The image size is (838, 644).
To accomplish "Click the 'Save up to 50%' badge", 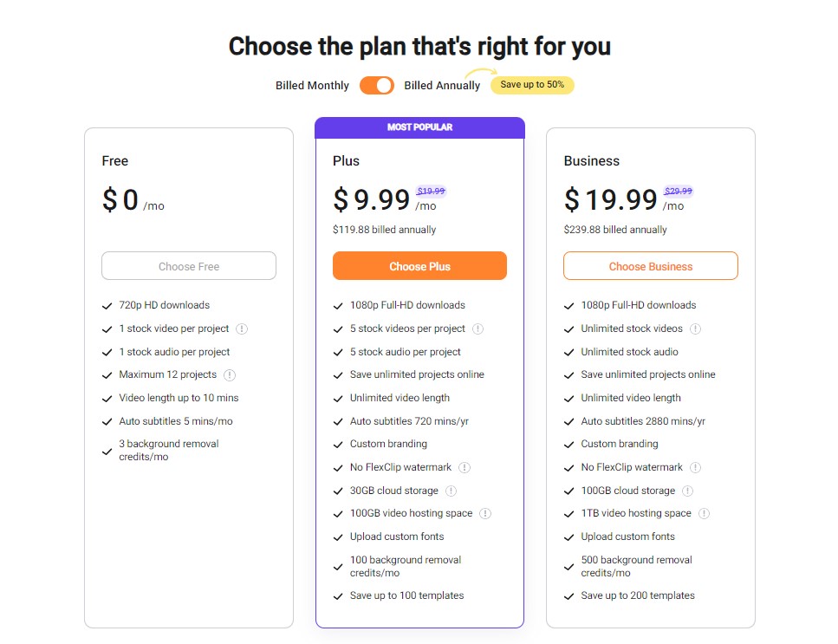I will tap(532, 84).
